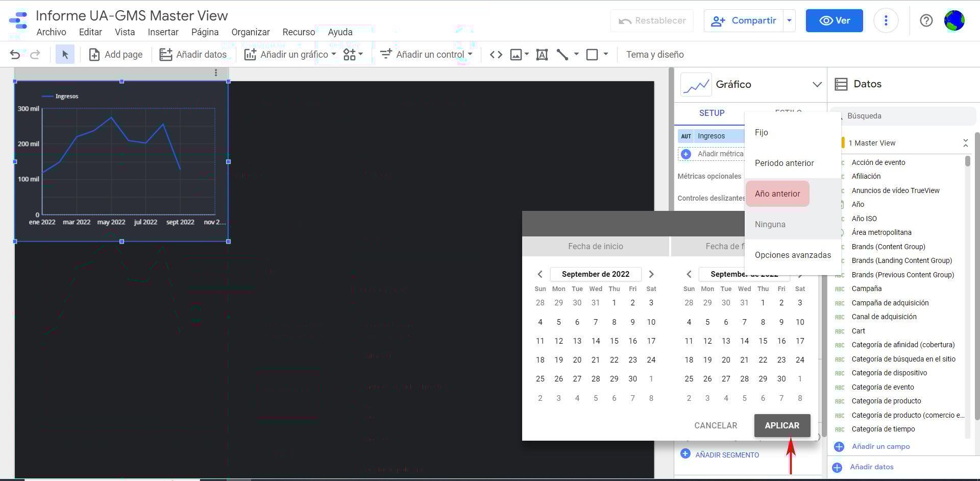Click the Ver button
980x481 pixels.
point(834,21)
